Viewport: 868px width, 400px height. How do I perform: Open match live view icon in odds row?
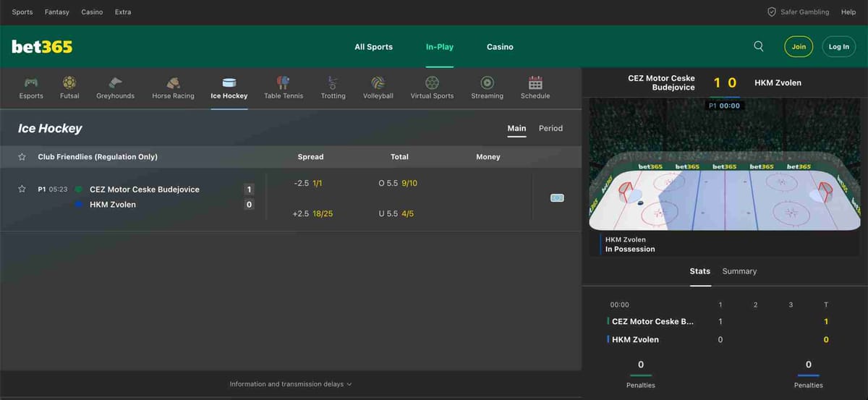point(557,197)
